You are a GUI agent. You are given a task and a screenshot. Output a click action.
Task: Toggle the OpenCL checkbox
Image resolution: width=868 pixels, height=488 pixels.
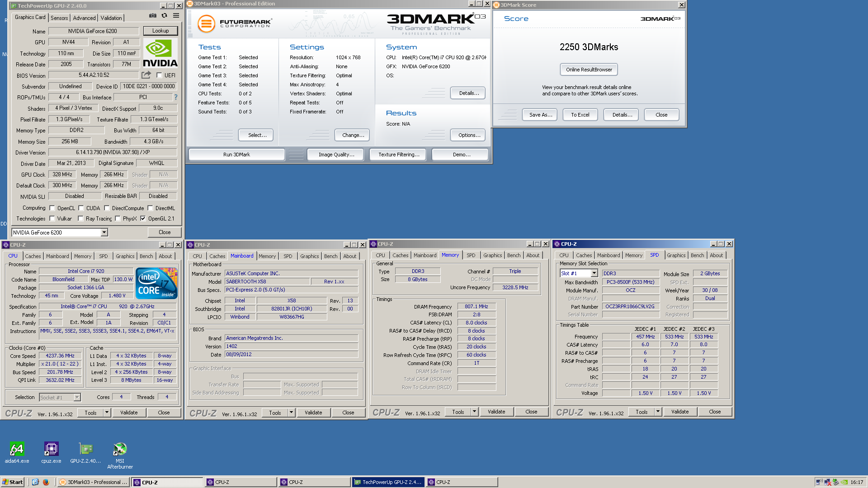(52, 208)
